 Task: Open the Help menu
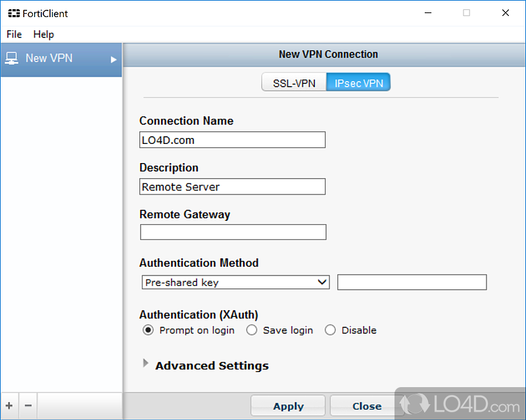pos(43,34)
